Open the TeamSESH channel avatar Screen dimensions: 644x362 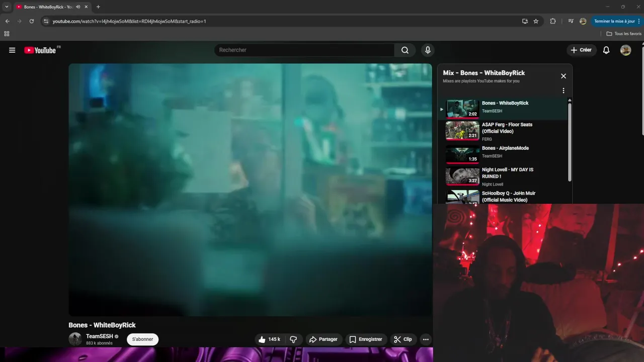[75, 339]
